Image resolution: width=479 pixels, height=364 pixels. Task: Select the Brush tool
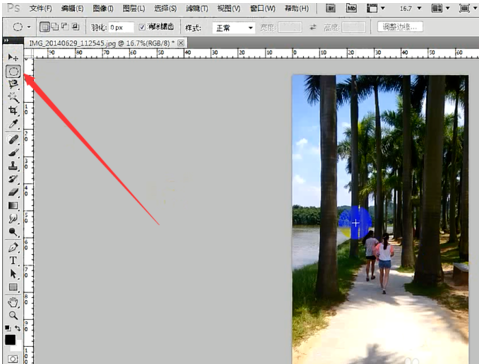[x=13, y=153]
